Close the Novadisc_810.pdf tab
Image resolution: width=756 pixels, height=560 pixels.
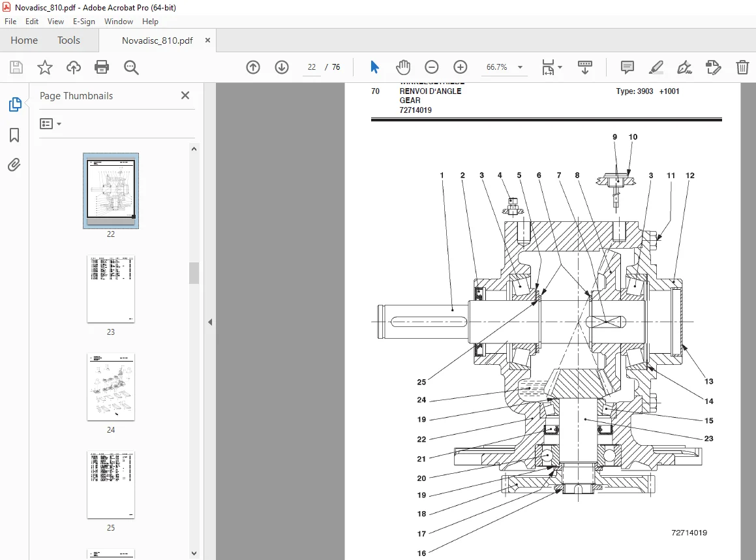[x=208, y=40]
